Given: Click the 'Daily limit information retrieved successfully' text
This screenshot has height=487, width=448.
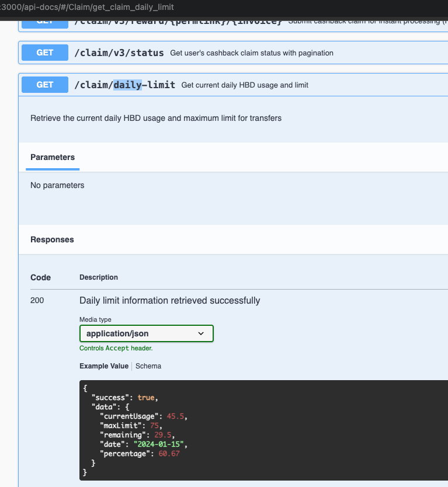Looking at the screenshot, I should coord(169,301).
